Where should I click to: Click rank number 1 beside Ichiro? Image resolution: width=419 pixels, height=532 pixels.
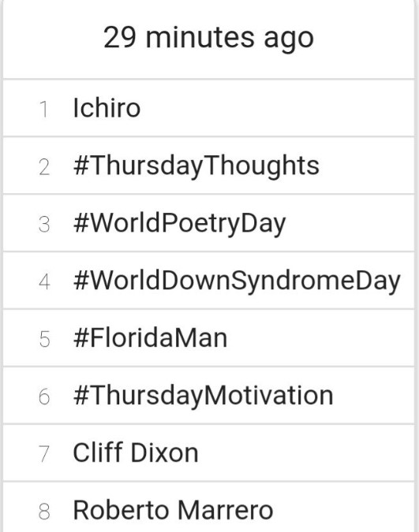tap(44, 110)
